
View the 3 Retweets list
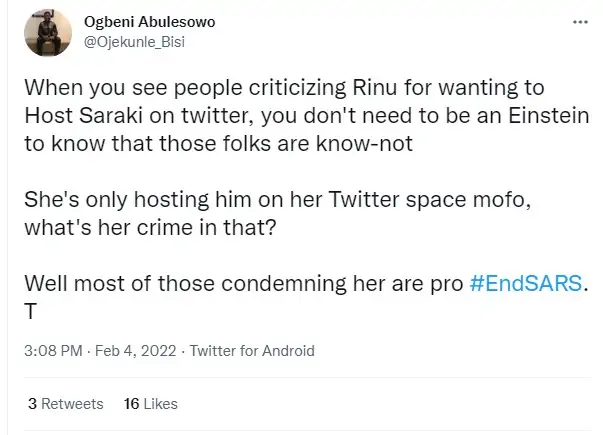[66, 404]
